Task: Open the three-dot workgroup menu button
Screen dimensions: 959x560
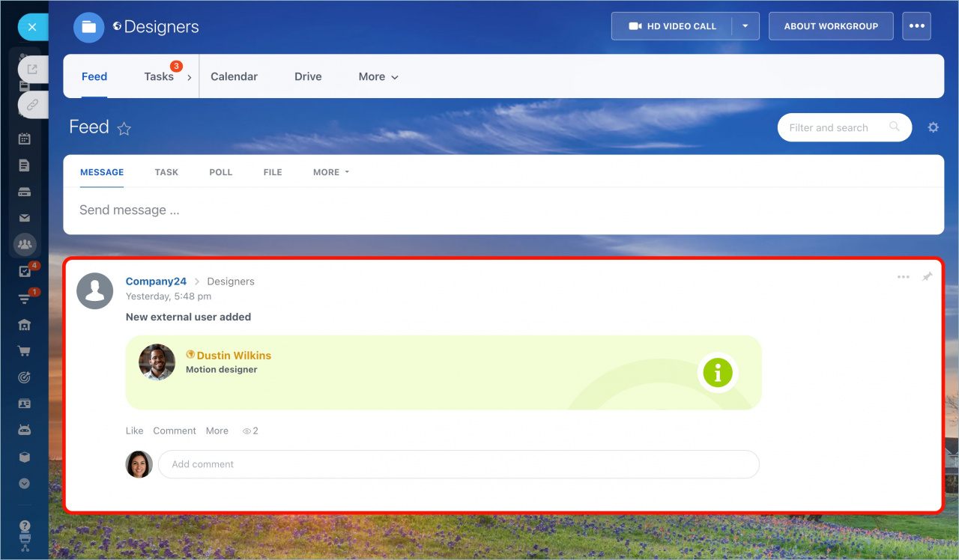Action: click(917, 26)
